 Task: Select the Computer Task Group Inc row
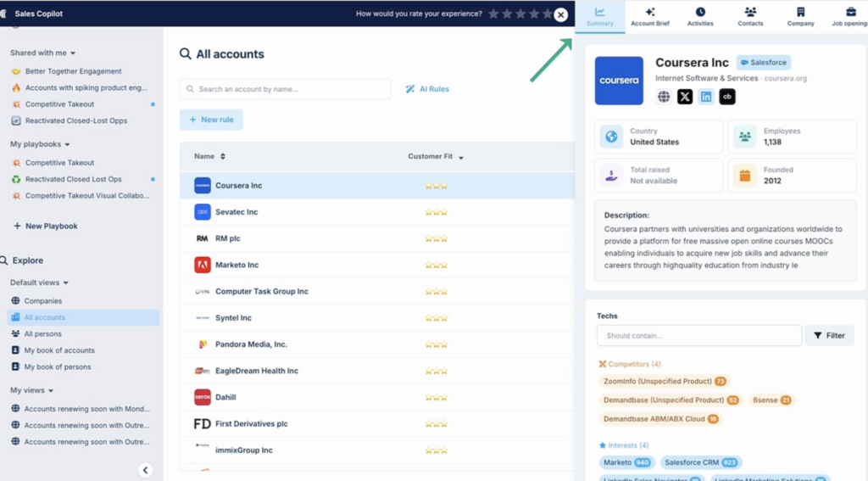(377, 292)
